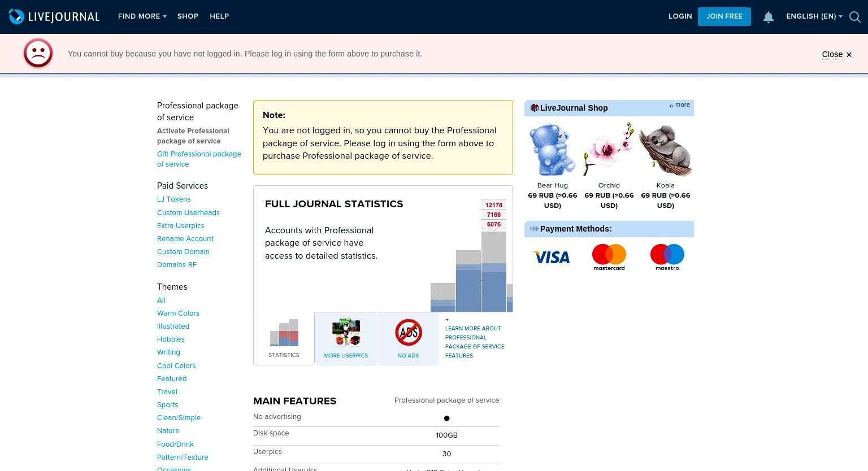
Task: Open the Koala gift thumbnail
Action: 665,150
